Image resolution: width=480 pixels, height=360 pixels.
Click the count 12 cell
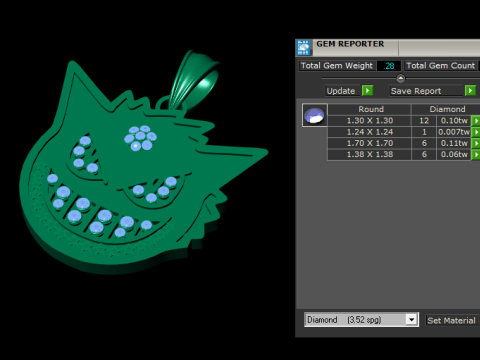pyautogui.click(x=424, y=121)
